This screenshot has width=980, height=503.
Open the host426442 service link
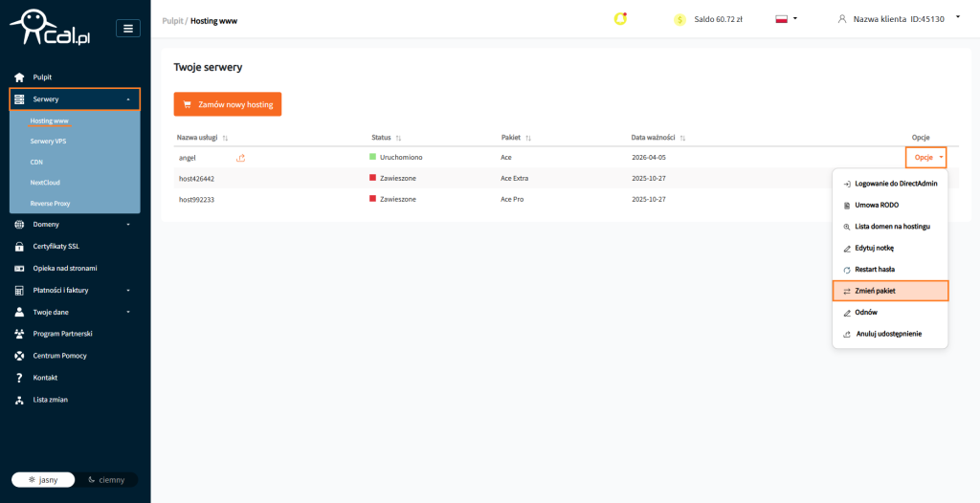pos(196,179)
